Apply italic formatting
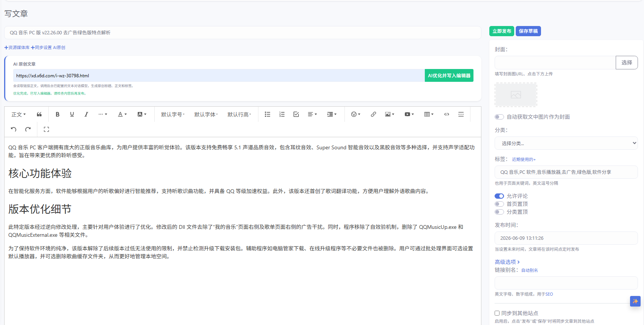This screenshot has width=644, height=325. tap(86, 114)
